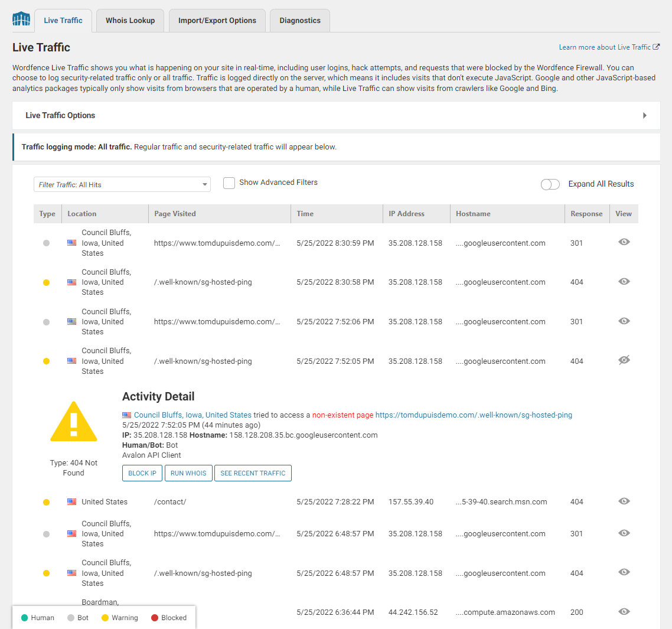The width and height of the screenshot is (672, 629).
Task: View details for the 6:48:57 PM 301 entry
Action: [624, 533]
